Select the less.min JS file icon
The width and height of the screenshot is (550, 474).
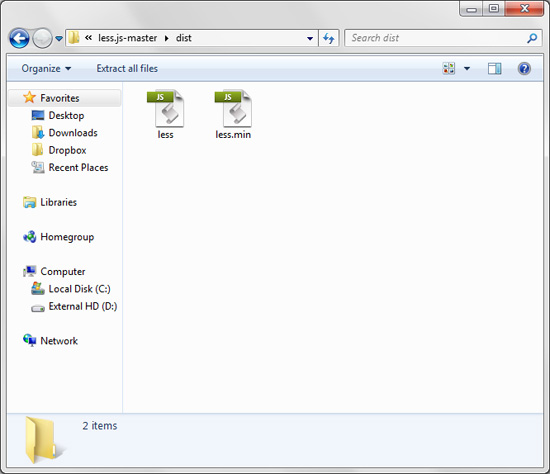point(233,108)
